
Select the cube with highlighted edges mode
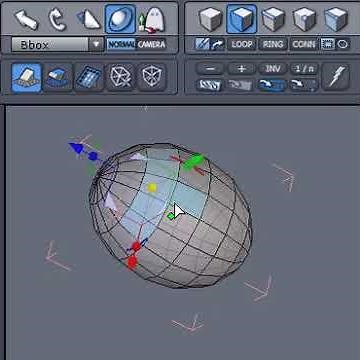[273, 19]
